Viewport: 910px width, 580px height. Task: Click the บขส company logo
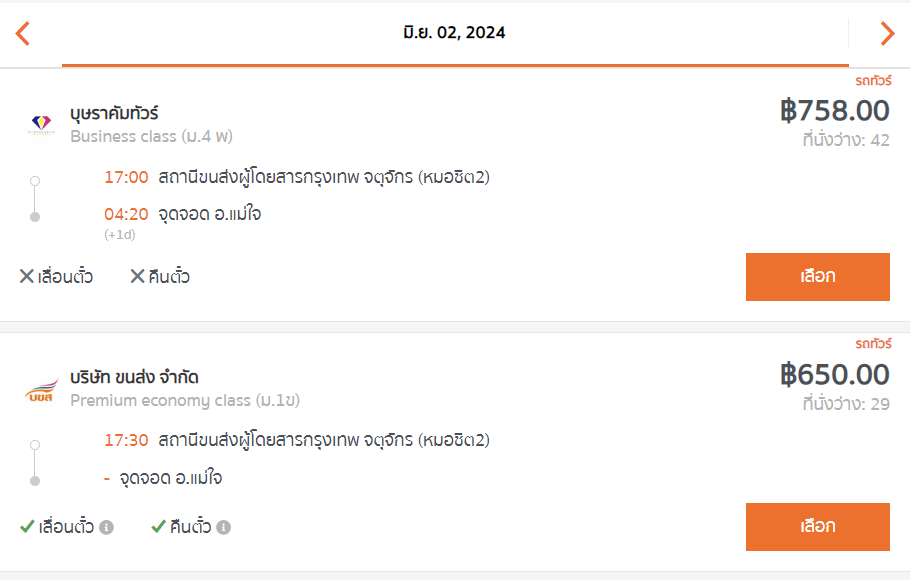coord(41,389)
